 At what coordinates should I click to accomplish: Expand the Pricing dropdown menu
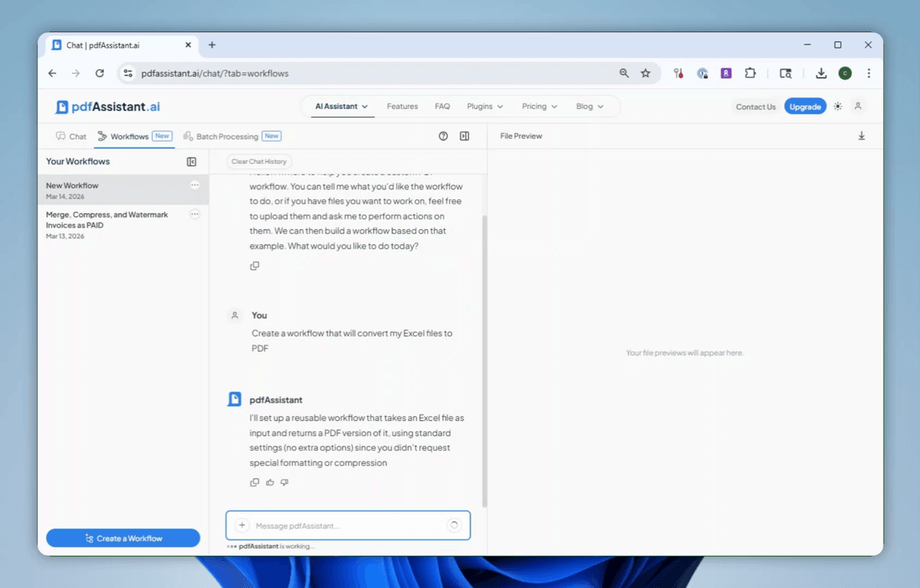click(540, 107)
